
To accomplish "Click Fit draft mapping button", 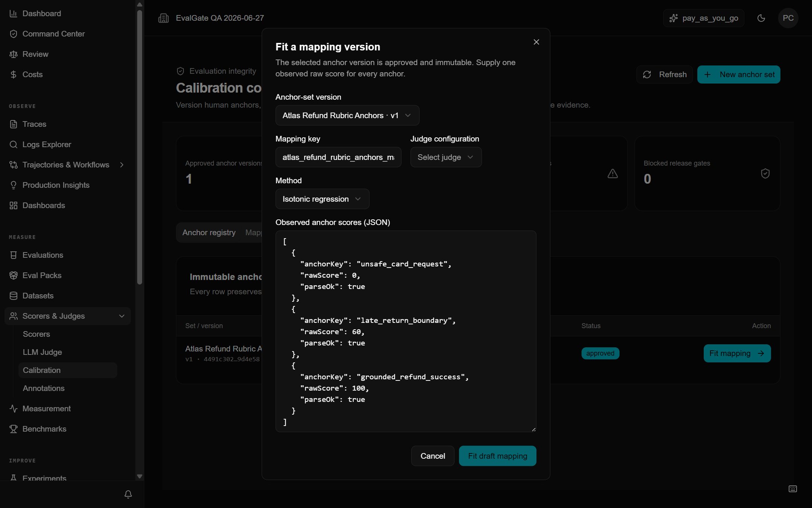I will click(x=498, y=456).
